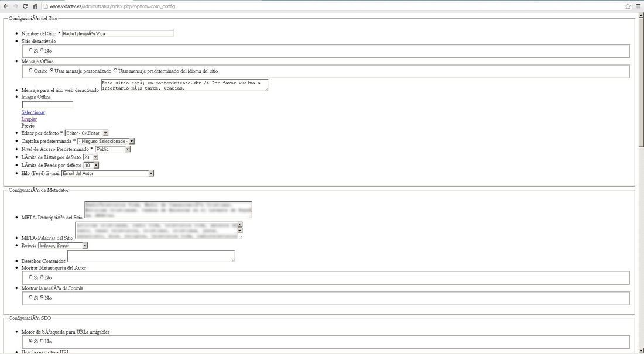
Task: Reload the page with the refresh icon
Action: coord(25,6)
